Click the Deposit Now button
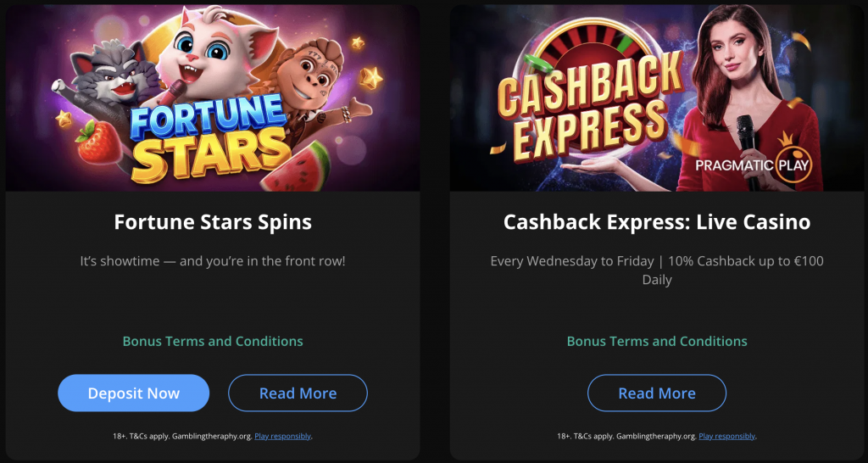 coord(133,393)
